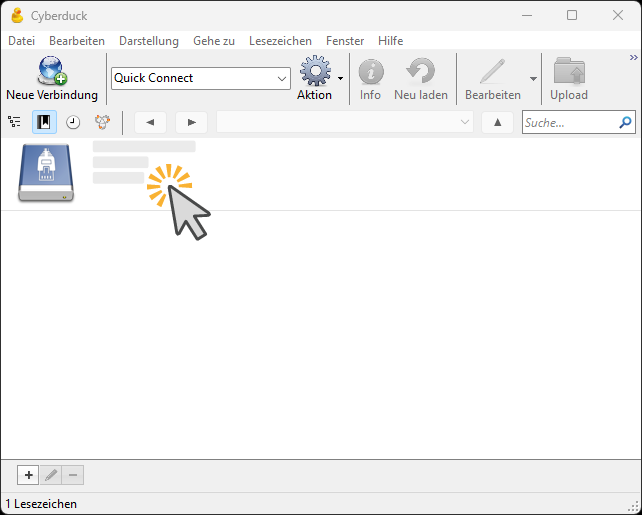
Task: Click the Bearbeiten pencil toolbar icon
Action: pos(493,71)
